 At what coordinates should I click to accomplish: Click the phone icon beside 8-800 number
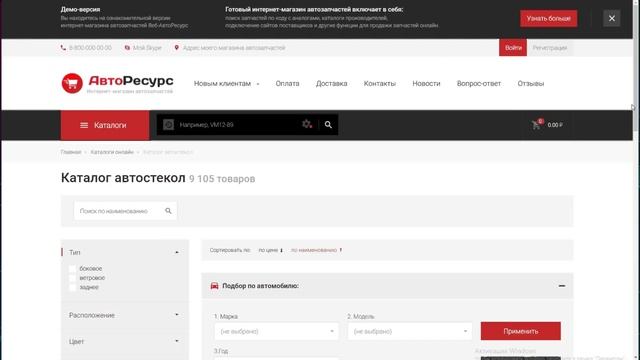coord(63,48)
